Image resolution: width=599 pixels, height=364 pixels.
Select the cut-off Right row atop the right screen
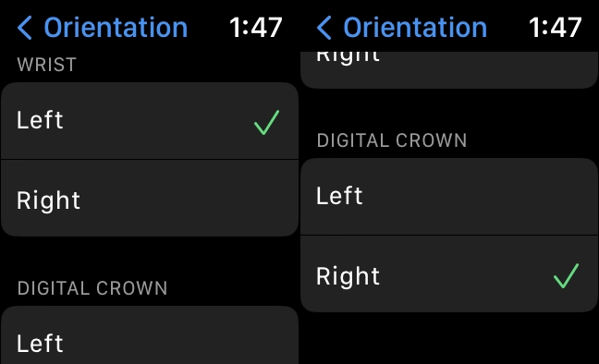tap(449, 70)
